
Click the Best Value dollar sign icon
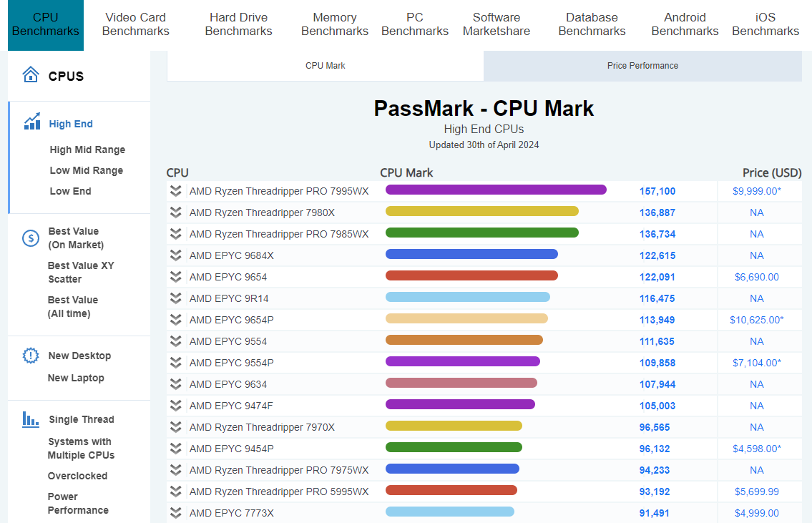click(29, 238)
